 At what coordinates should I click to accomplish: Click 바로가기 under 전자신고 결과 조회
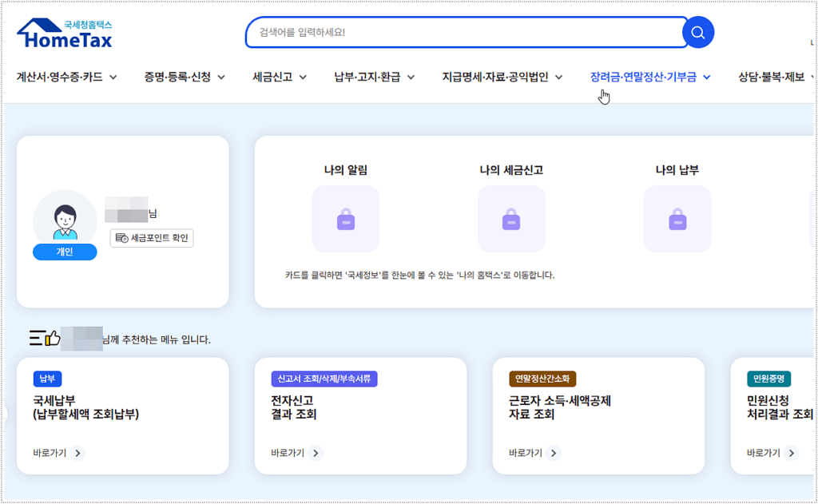click(296, 453)
